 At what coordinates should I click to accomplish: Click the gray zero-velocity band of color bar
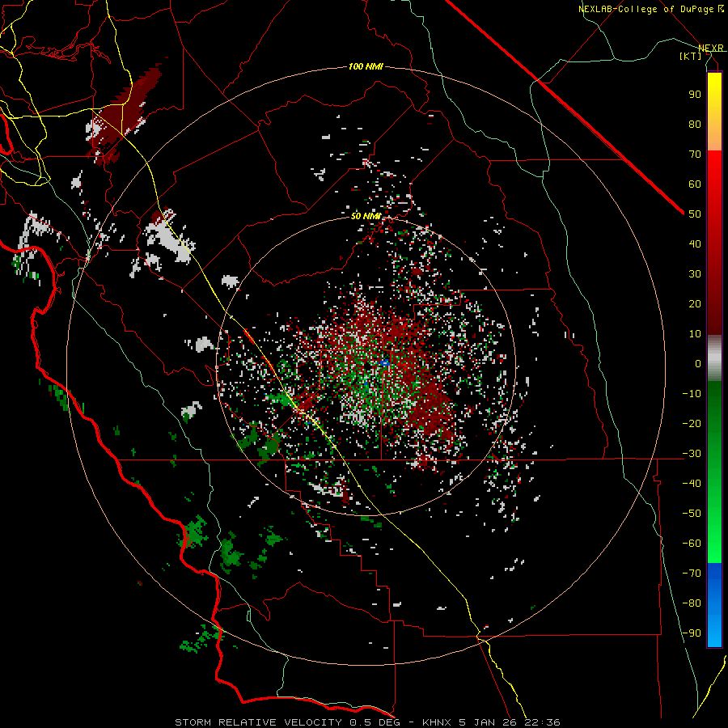tap(714, 358)
